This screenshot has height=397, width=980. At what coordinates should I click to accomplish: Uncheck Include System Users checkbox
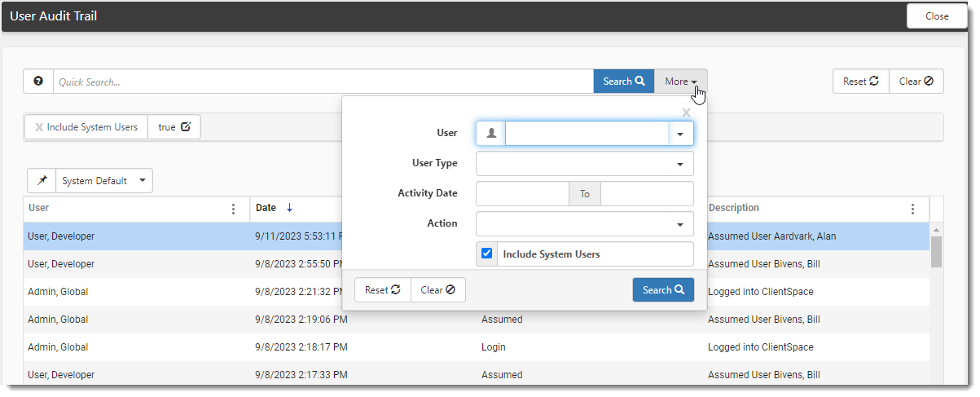[x=487, y=254]
